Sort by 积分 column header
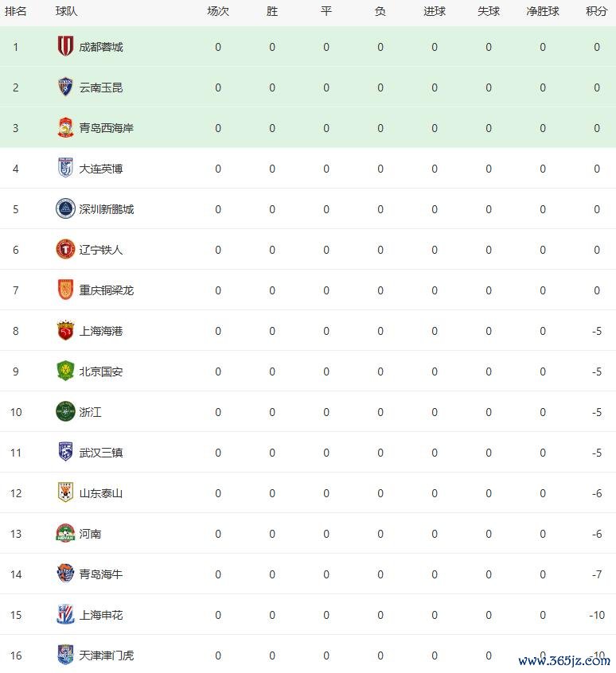The width and height of the screenshot is (616, 673). tap(597, 12)
